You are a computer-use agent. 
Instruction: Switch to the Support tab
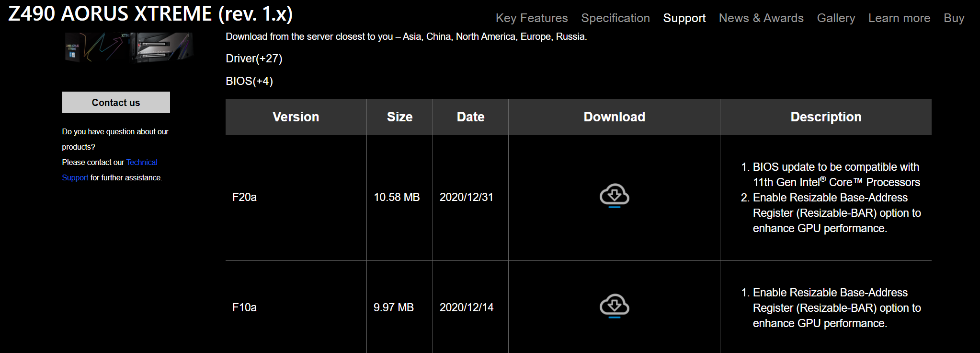pos(684,18)
